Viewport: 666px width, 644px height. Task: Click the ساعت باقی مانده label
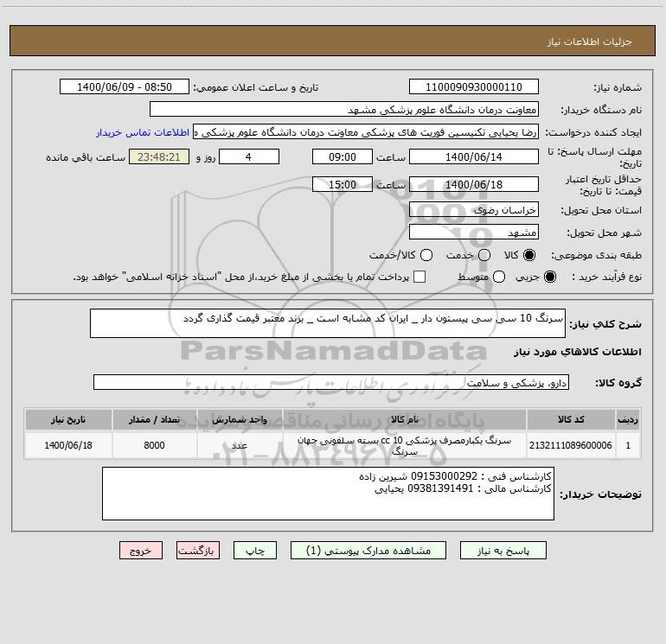pos(86,157)
